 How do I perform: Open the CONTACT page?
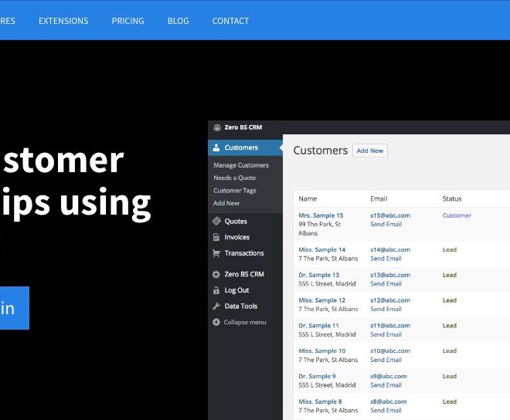230,21
